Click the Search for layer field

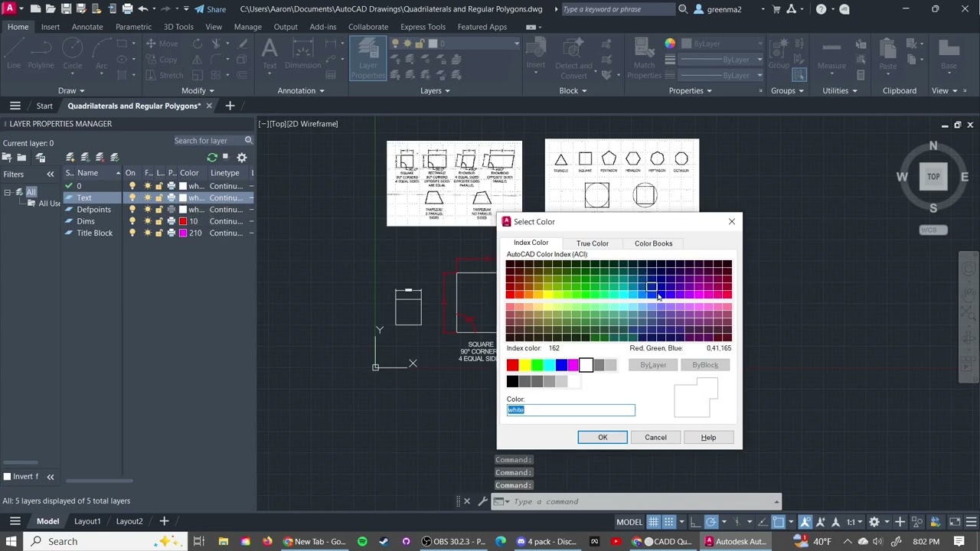[207, 140]
